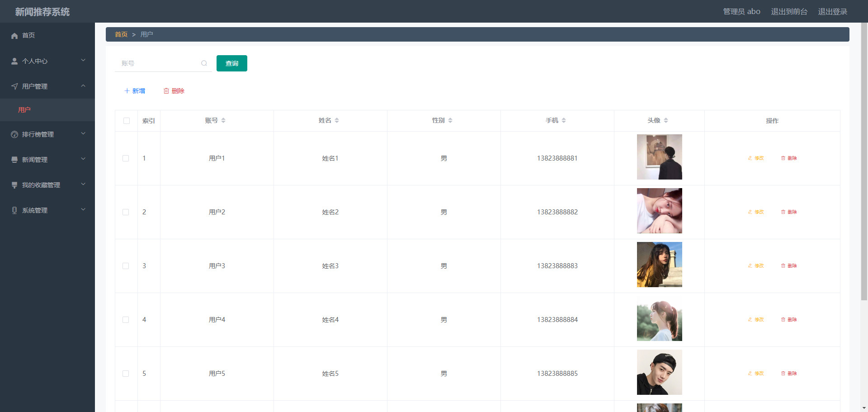Check the checkbox for row 用户5
This screenshot has height=412, width=868.
126,374
